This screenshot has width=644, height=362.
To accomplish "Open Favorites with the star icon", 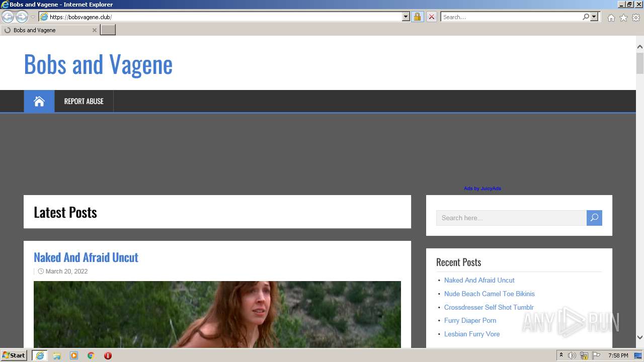I will click(x=623, y=18).
